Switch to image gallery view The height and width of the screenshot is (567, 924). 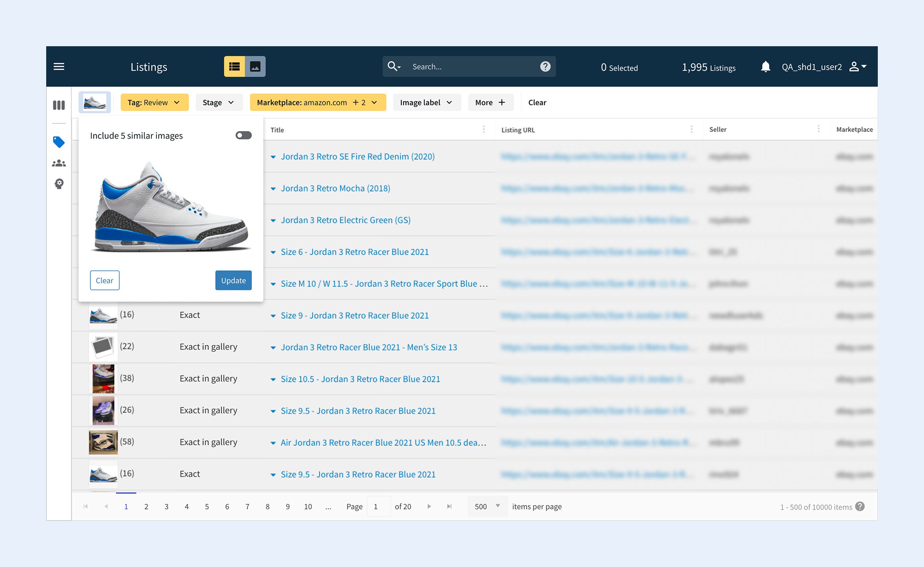255,67
